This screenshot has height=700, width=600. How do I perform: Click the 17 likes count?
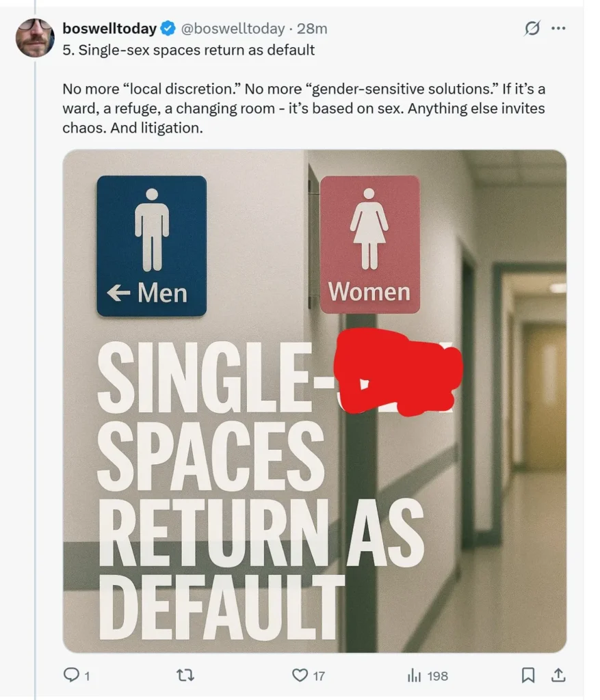tap(319, 676)
